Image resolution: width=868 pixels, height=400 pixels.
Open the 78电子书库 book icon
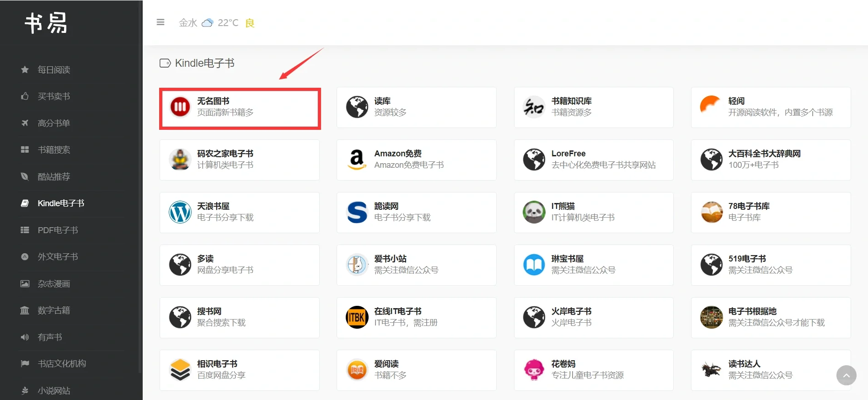[x=712, y=212]
